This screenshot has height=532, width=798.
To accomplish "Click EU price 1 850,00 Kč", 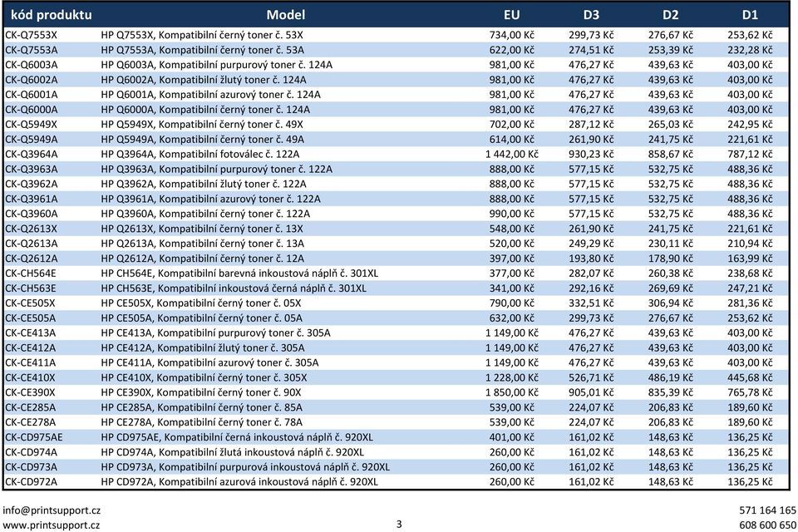I will coord(511,392).
